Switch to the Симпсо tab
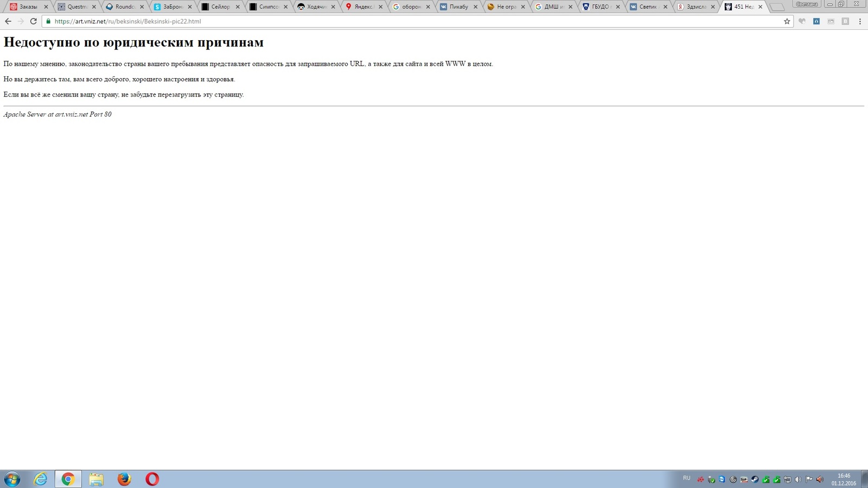868x488 pixels. [268, 7]
